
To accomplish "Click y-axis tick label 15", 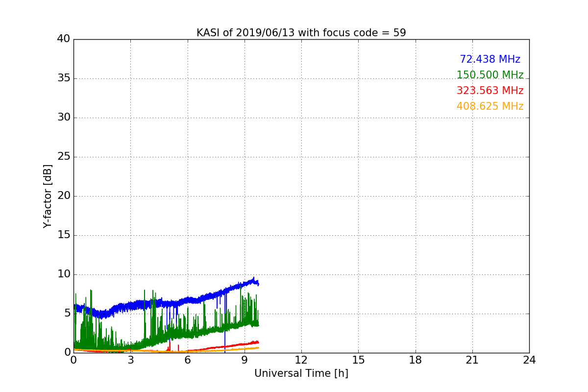I will click(64, 235).
